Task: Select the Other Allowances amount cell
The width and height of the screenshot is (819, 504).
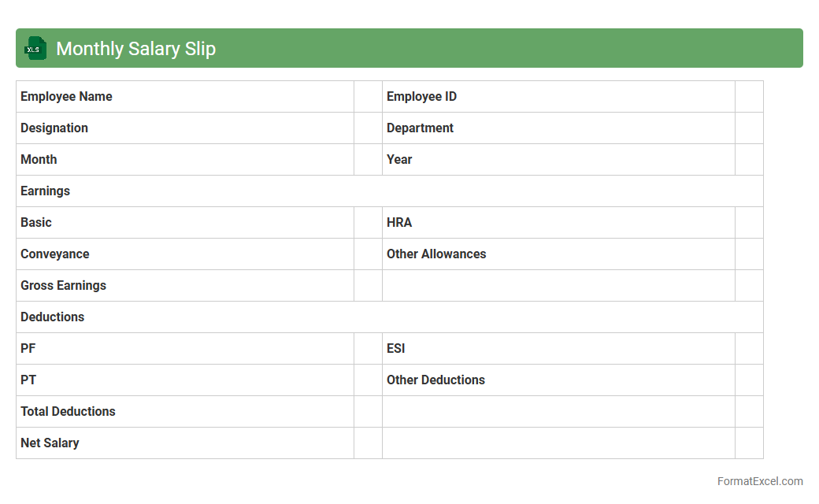Action: (x=749, y=254)
